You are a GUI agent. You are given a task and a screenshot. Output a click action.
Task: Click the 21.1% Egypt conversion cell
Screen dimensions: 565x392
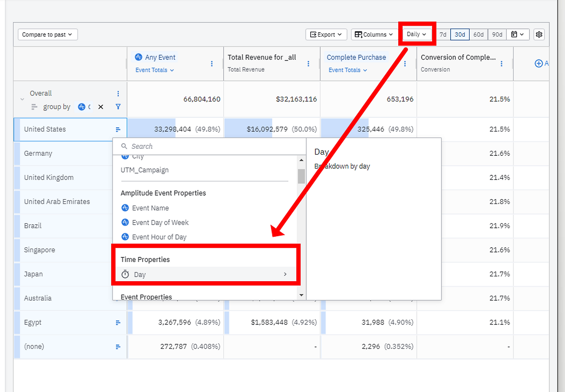click(x=465, y=323)
